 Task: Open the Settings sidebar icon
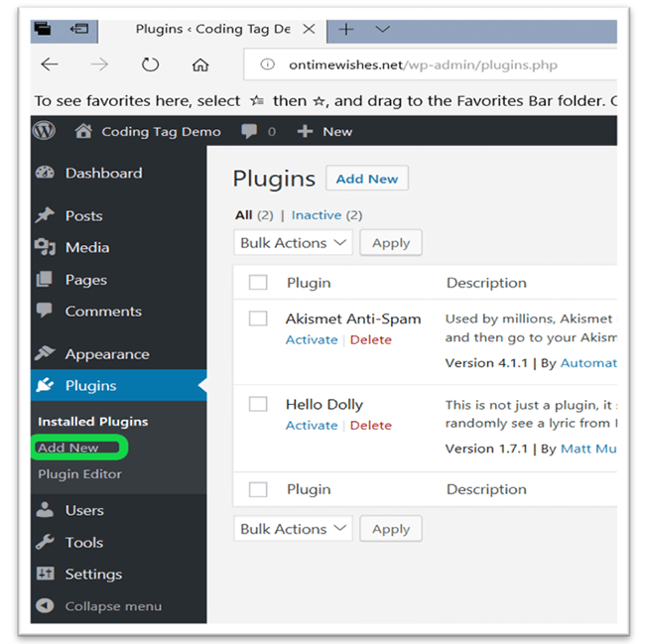[45, 574]
